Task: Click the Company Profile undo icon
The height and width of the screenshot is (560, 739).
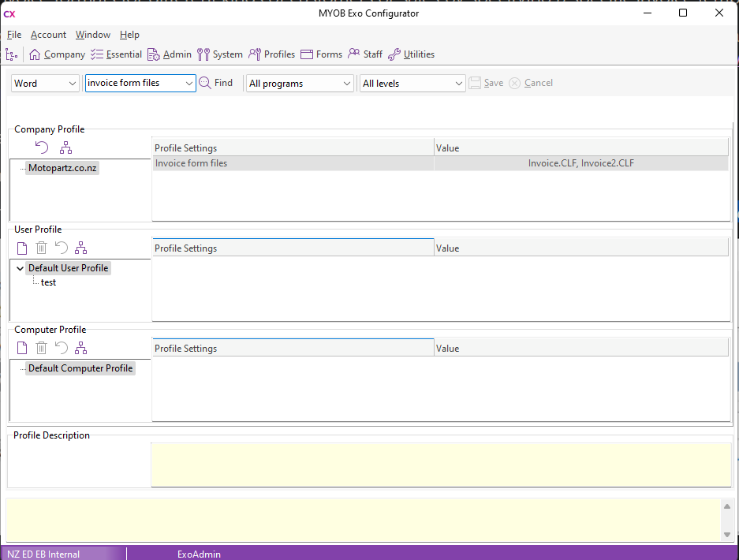Action: click(x=42, y=147)
